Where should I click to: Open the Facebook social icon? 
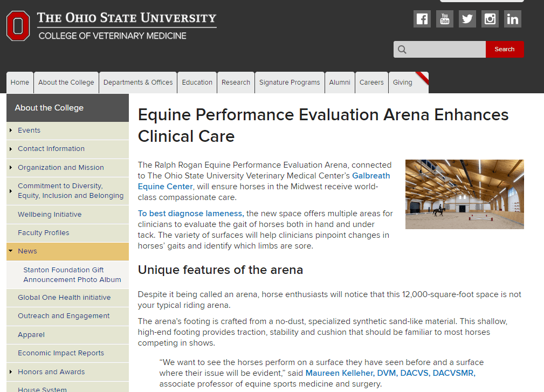coord(422,19)
